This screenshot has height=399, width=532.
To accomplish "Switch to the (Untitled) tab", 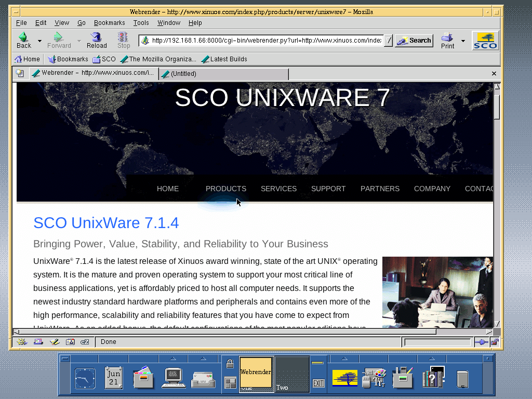I will click(223, 74).
